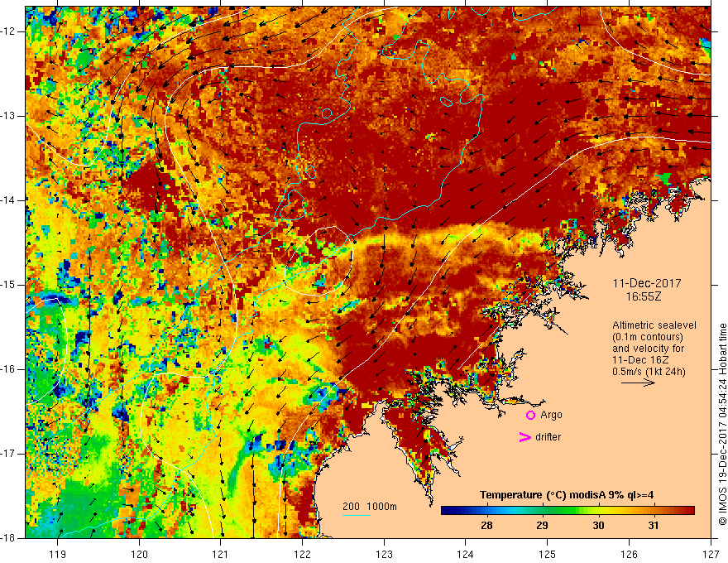Click latitude axis label -17
The image size is (728, 563).
tap(8, 454)
